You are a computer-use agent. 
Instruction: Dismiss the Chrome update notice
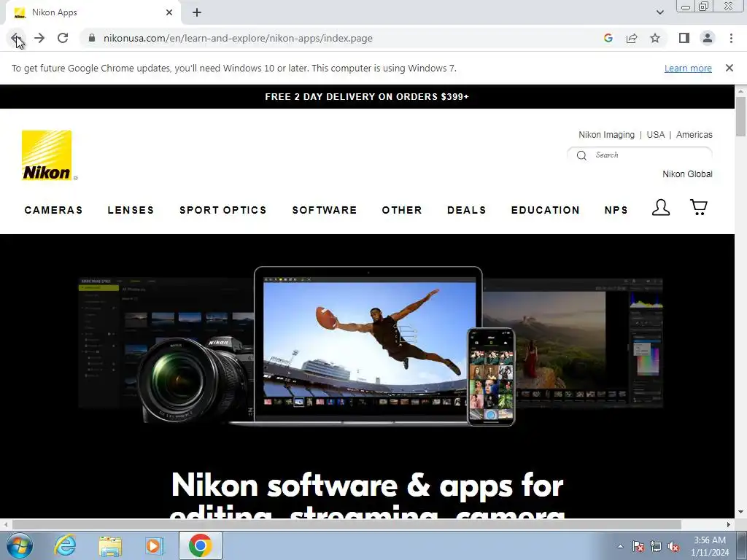[729, 68]
